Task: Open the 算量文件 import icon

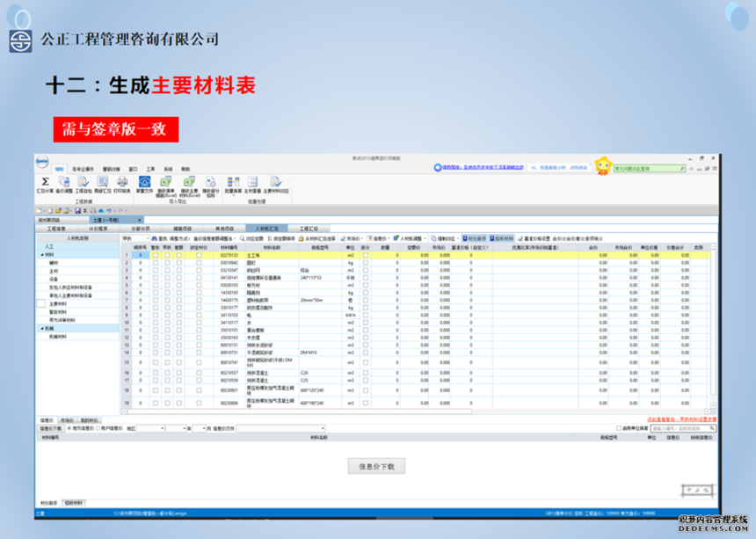Action: [144, 182]
